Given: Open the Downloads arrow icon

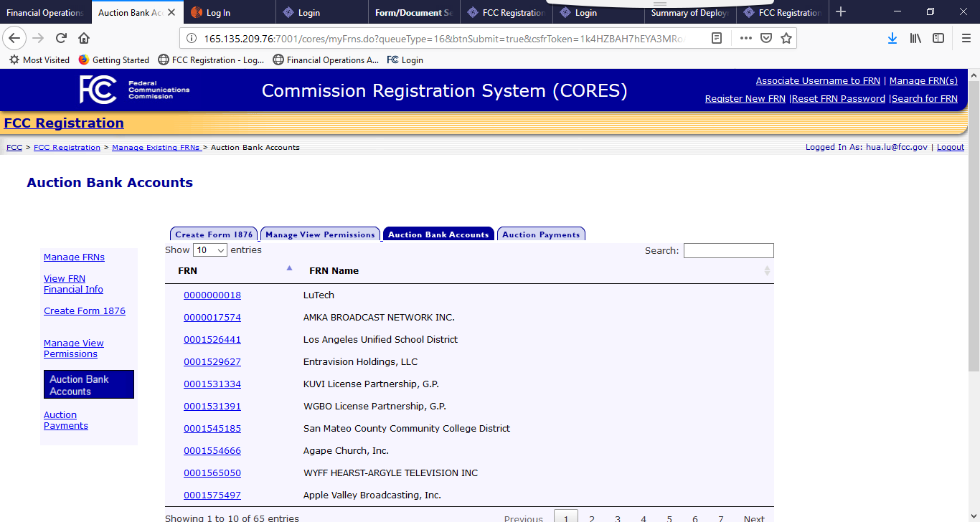Looking at the screenshot, I should point(892,38).
